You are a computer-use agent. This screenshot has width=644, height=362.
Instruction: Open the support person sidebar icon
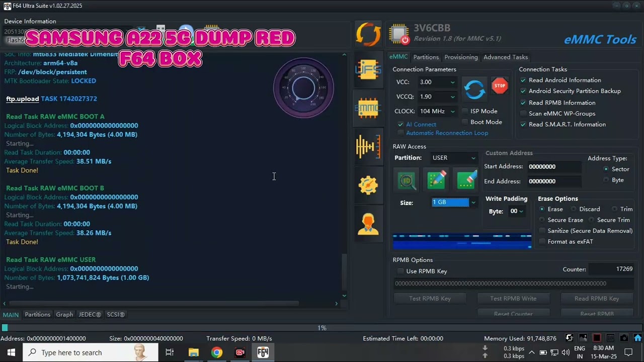coord(368,224)
